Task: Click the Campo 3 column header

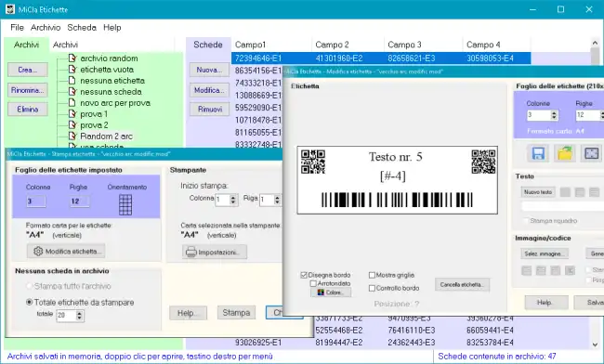Action: click(x=423, y=45)
